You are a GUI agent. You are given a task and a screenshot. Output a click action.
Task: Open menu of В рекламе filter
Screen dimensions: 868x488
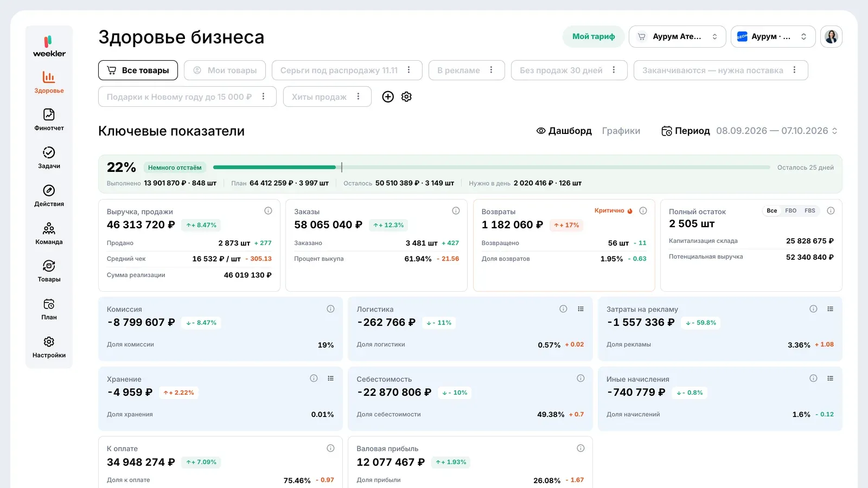pyautogui.click(x=491, y=70)
